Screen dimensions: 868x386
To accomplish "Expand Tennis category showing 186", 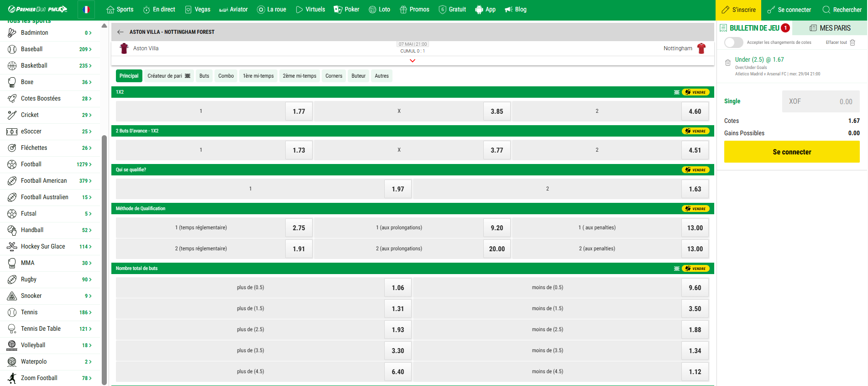I will [50, 312].
